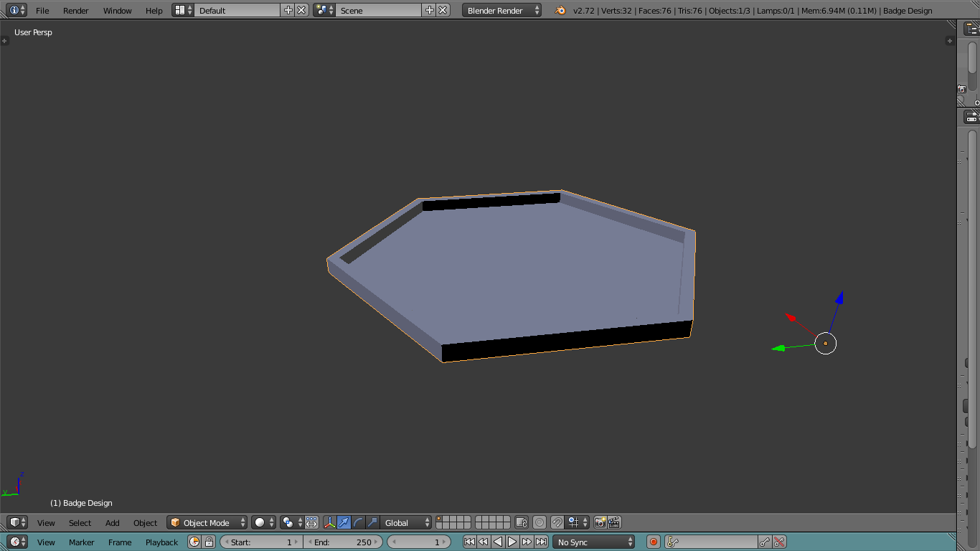
Task: Click the Default screen layout name field
Action: (x=237, y=10)
